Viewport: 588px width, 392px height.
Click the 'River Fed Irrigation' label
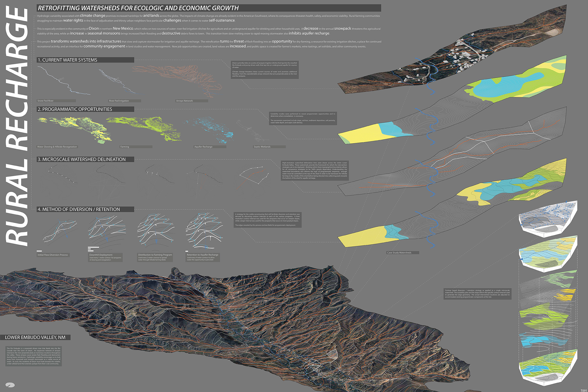tap(119, 101)
